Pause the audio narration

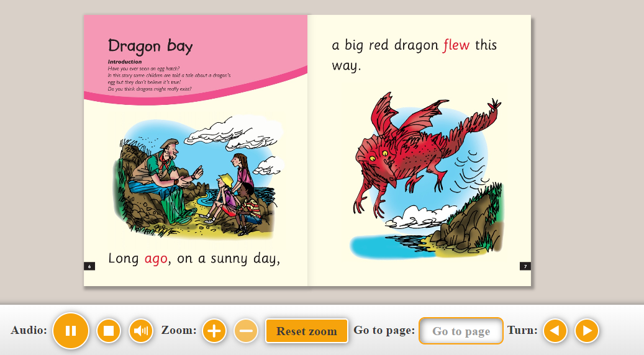tap(71, 331)
